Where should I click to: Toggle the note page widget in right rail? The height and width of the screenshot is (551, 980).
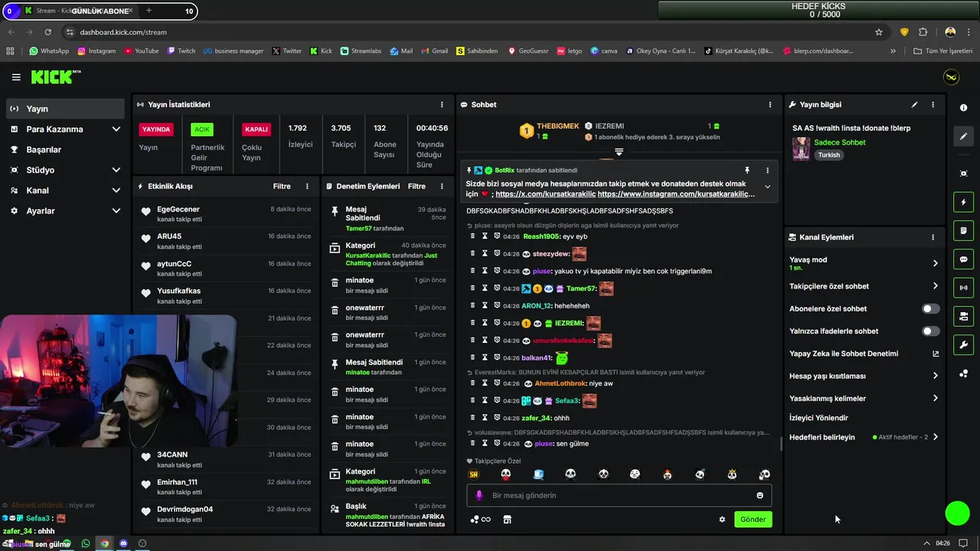coord(963,230)
